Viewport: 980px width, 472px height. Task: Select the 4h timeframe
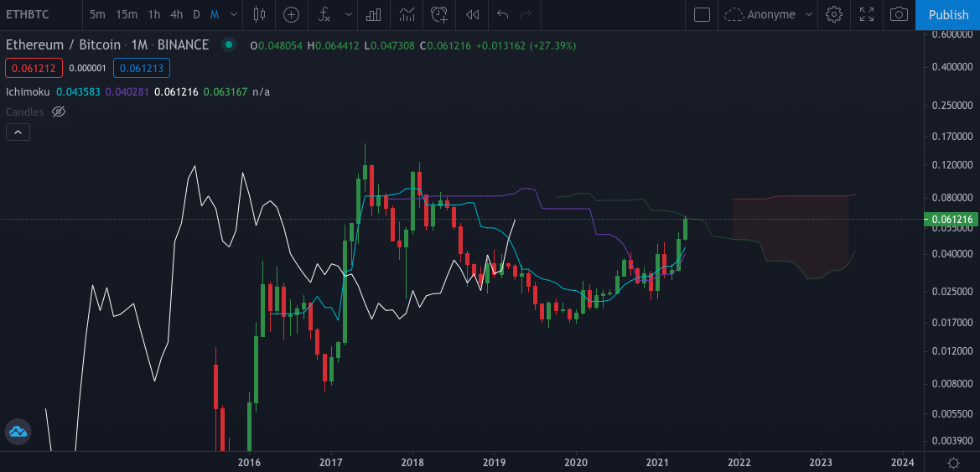tap(176, 14)
